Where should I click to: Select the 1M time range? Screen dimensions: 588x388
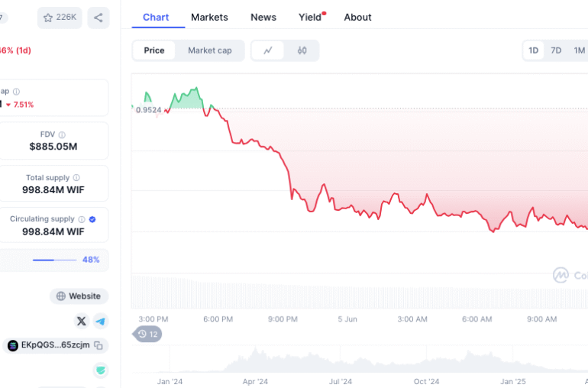coord(580,50)
